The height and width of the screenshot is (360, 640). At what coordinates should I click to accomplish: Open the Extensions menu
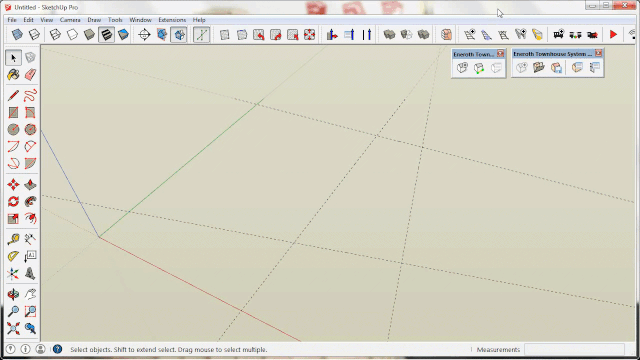click(172, 20)
